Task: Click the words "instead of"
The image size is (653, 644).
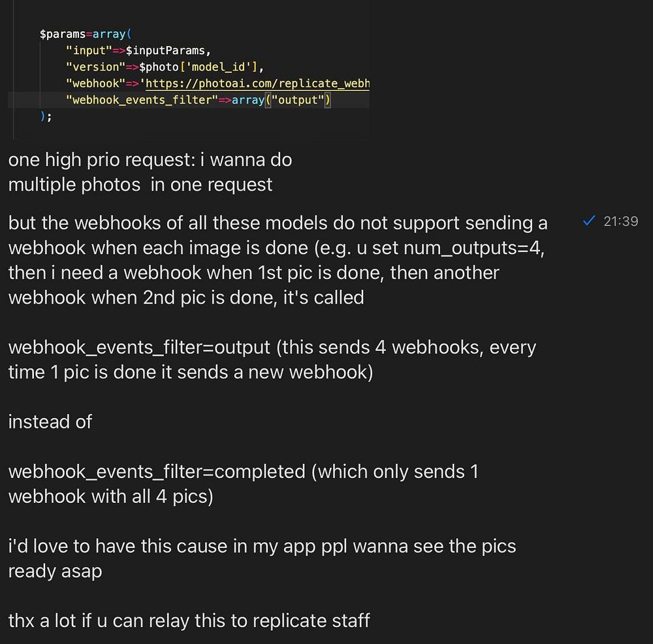Action: pyautogui.click(x=50, y=422)
